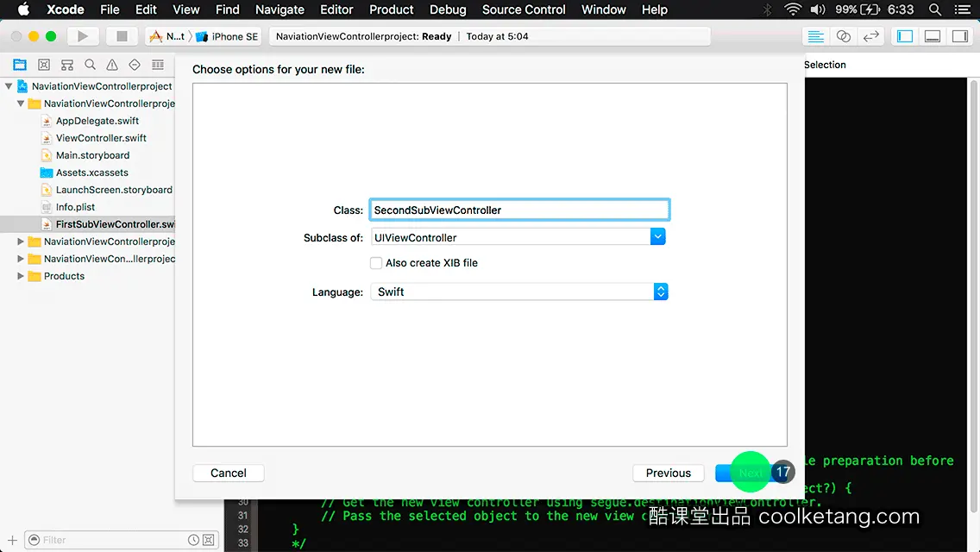The image size is (980, 552).
Task: Run the project with the Play button
Action: 82,36
